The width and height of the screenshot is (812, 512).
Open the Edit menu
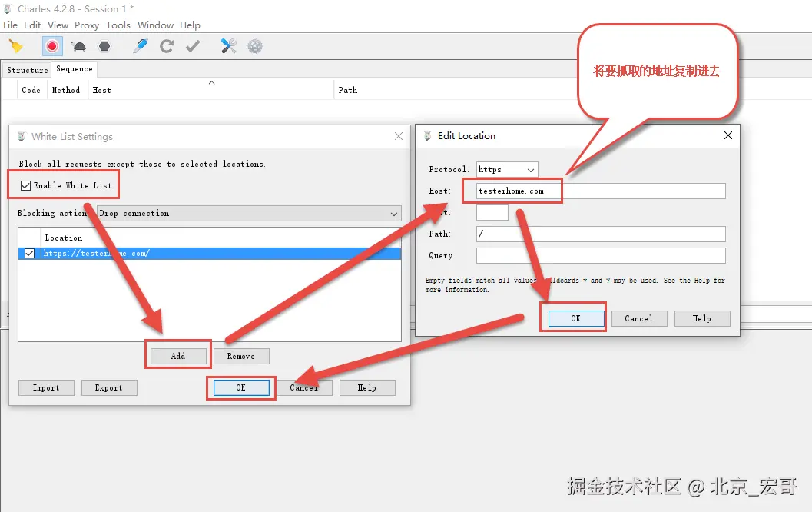click(32, 25)
